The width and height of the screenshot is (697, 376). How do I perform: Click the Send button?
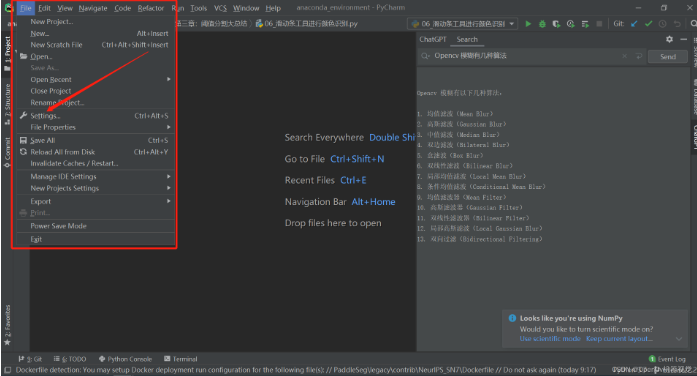click(x=668, y=56)
